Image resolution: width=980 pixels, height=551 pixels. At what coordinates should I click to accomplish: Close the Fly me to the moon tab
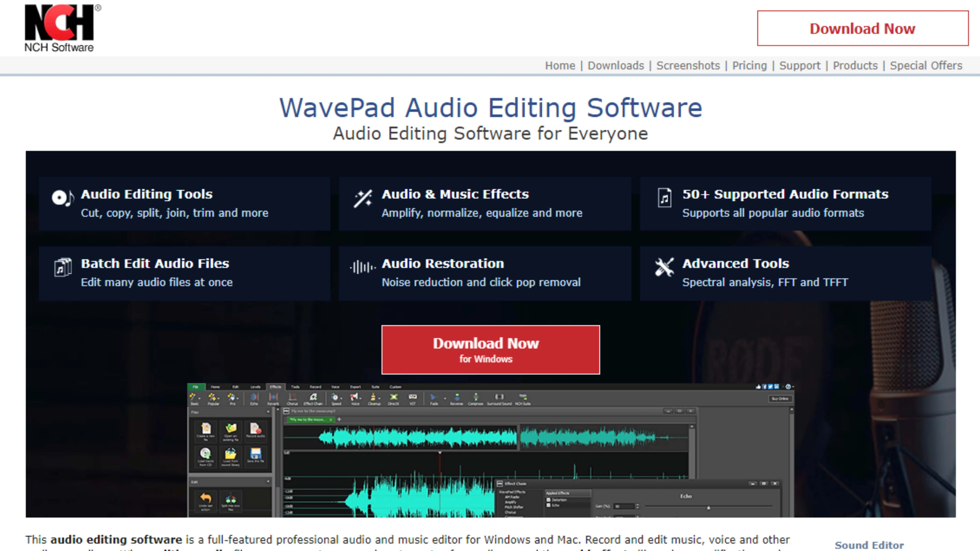[331, 420]
